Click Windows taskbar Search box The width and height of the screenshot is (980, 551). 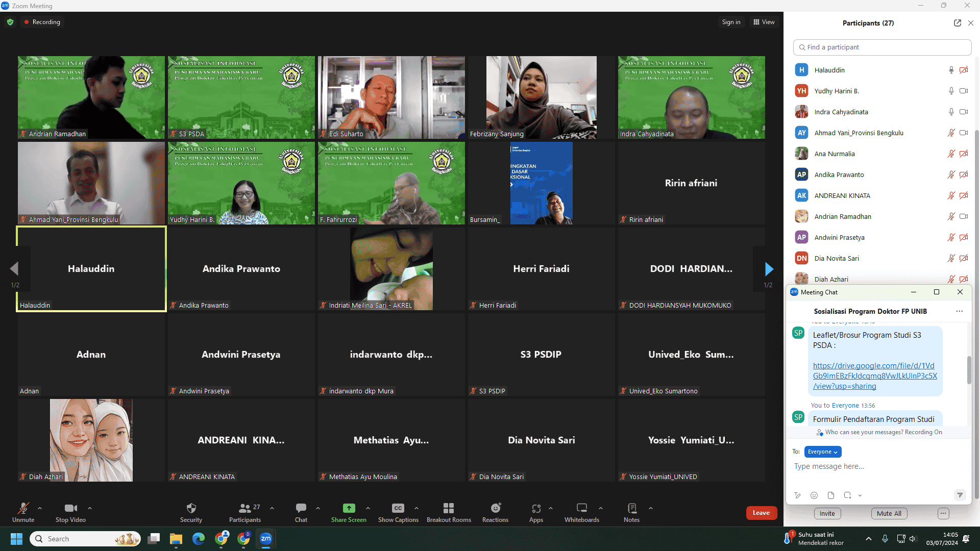coord(85,539)
